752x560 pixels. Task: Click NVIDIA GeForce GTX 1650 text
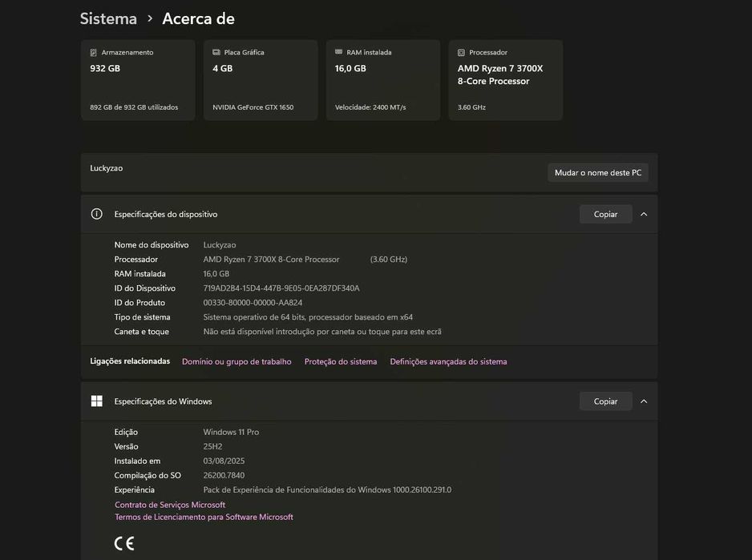pos(253,107)
